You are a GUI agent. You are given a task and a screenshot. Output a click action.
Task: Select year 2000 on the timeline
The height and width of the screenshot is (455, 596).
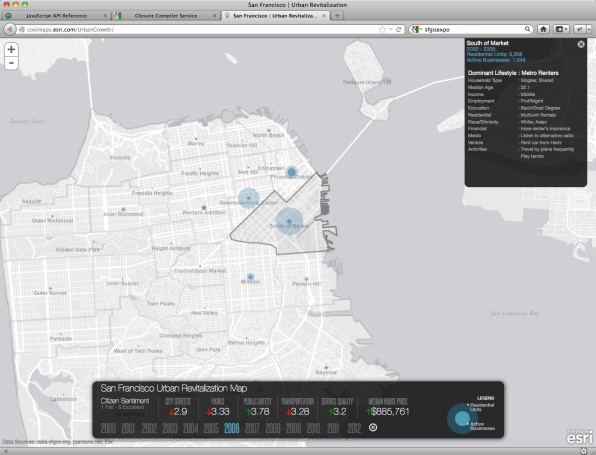click(108, 428)
